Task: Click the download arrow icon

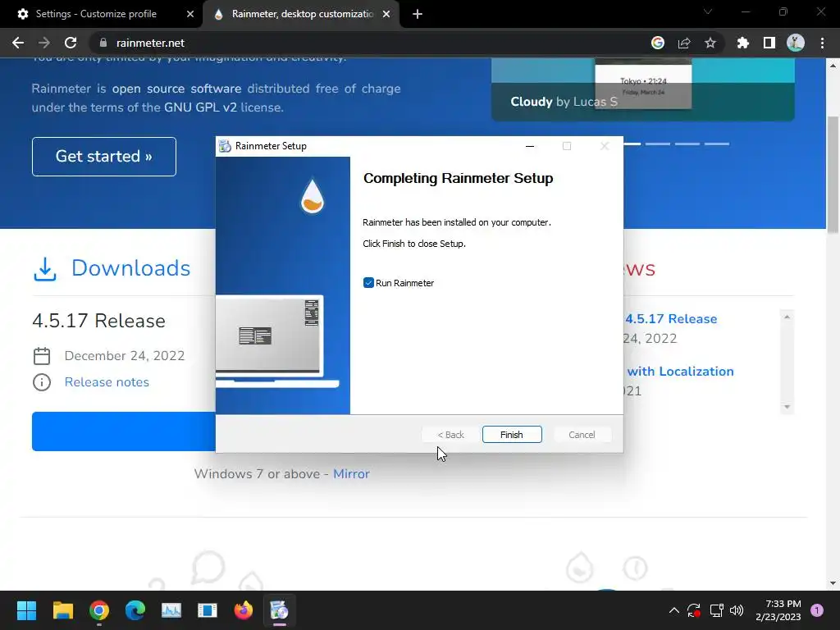Action: pyautogui.click(x=45, y=269)
